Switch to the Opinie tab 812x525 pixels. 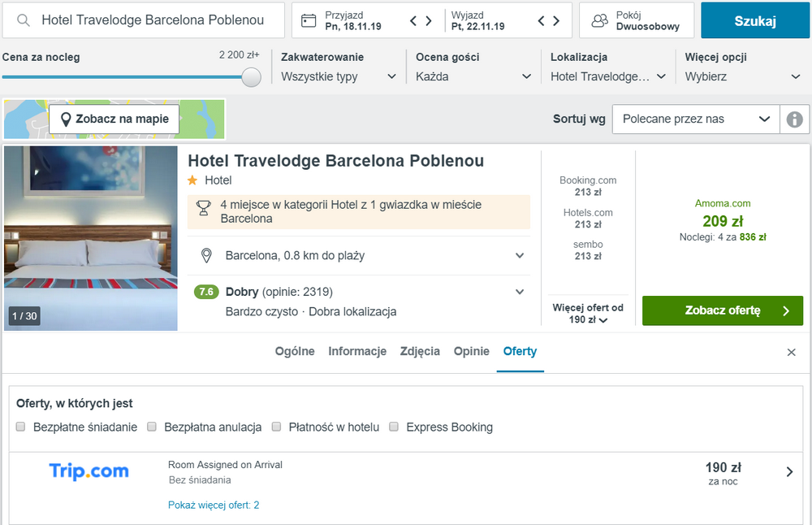click(x=471, y=351)
